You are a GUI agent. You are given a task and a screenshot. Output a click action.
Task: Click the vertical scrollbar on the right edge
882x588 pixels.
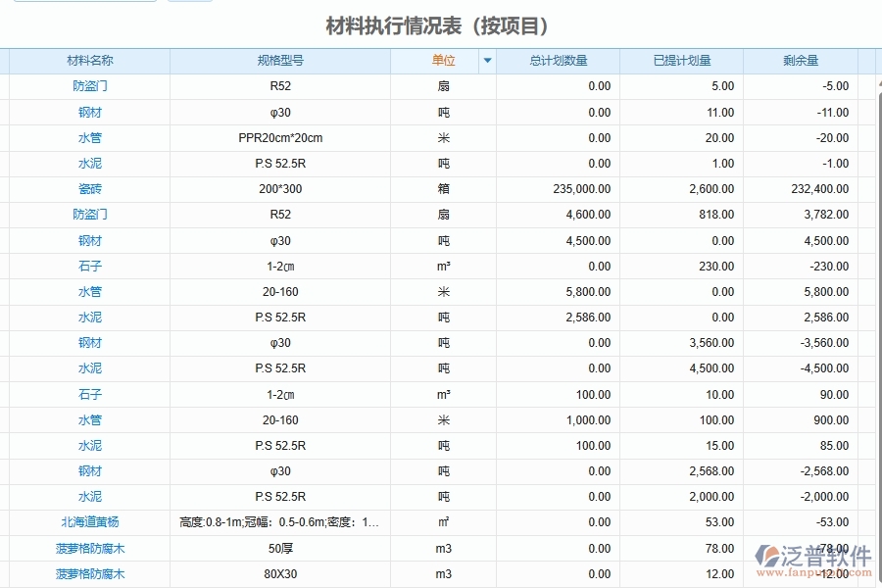[877, 294]
